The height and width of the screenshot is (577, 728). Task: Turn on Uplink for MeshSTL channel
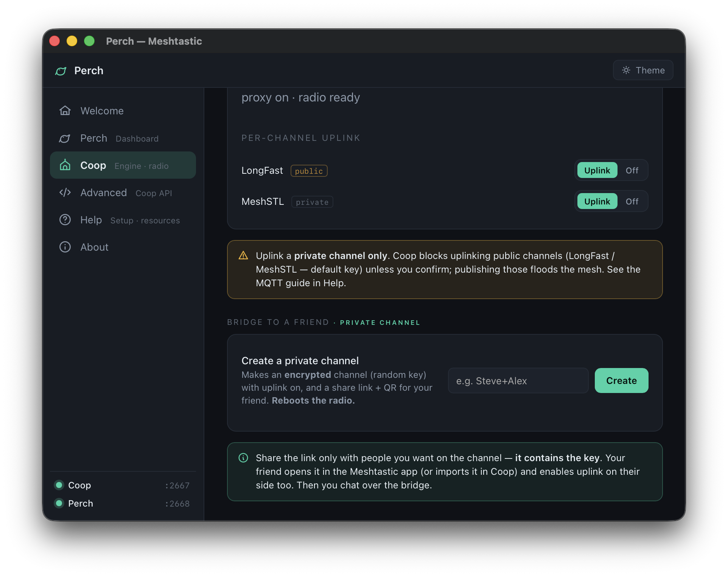(x=597, y=201)
